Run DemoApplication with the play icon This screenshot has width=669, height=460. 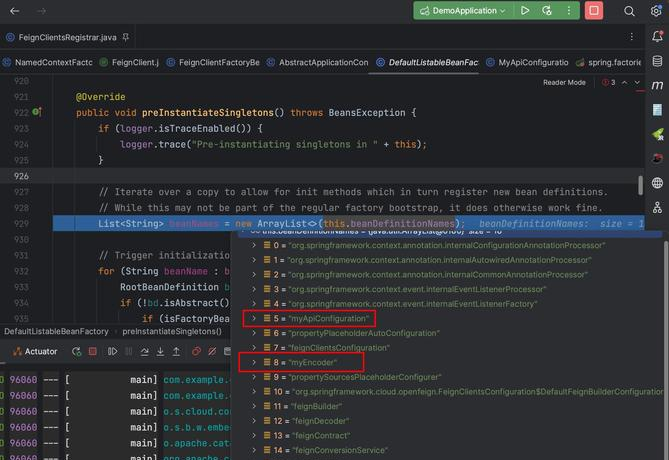click(x=525, y=11)
